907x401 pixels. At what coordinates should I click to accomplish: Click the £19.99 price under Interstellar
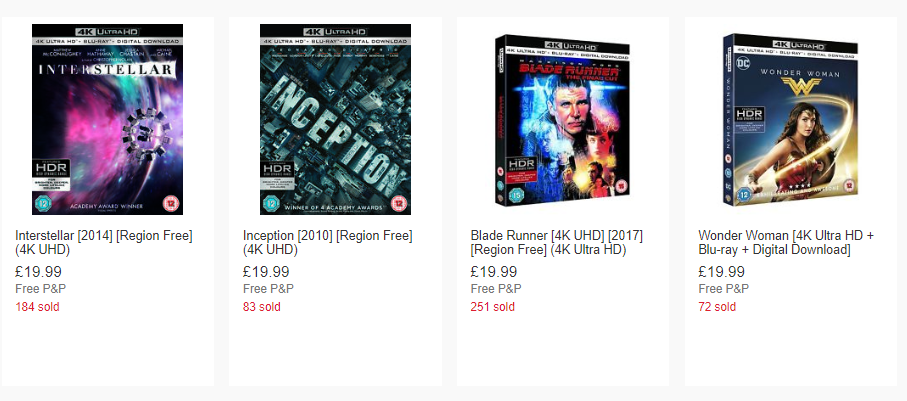[38, 272]
